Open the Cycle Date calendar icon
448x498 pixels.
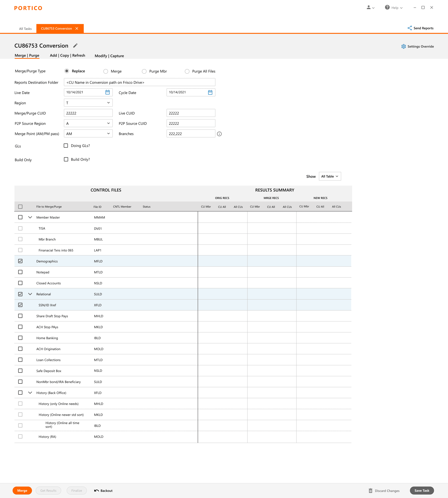click(210, 92)
